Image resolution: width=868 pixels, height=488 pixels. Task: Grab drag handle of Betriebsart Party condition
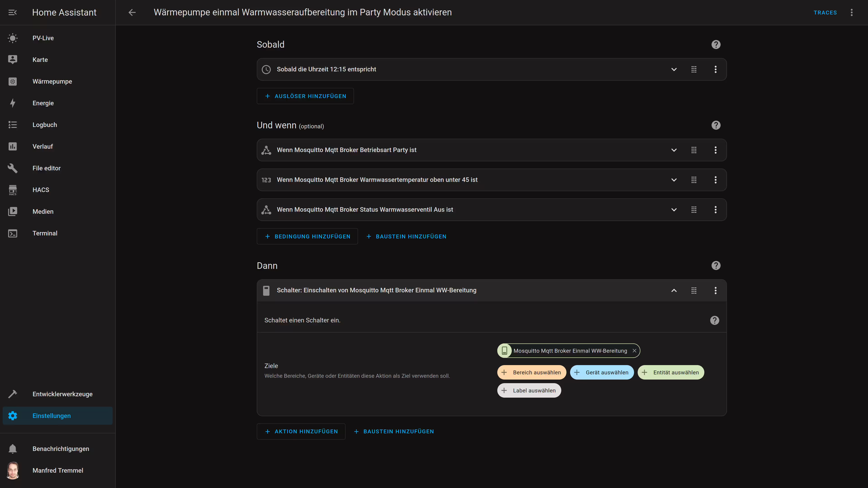[x=694, y=150]
